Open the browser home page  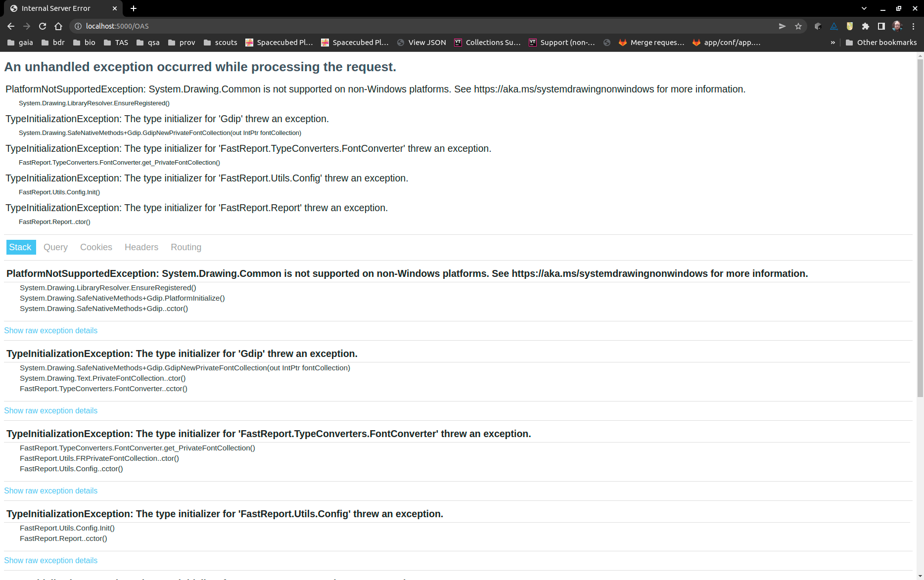pos(58,26)
